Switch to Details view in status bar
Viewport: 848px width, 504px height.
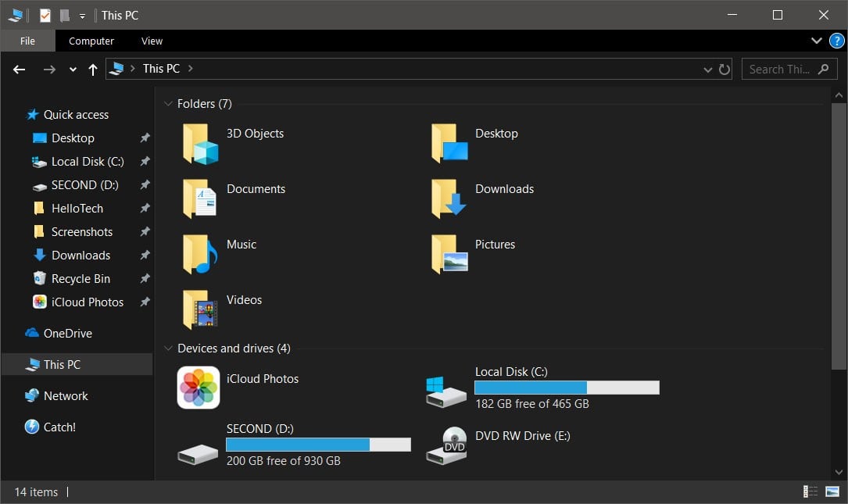810,491
